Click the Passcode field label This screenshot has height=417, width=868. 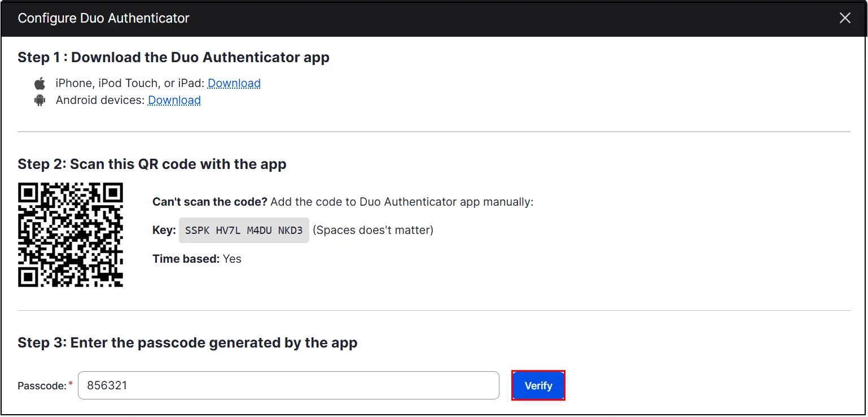click(x=45, y=386)
